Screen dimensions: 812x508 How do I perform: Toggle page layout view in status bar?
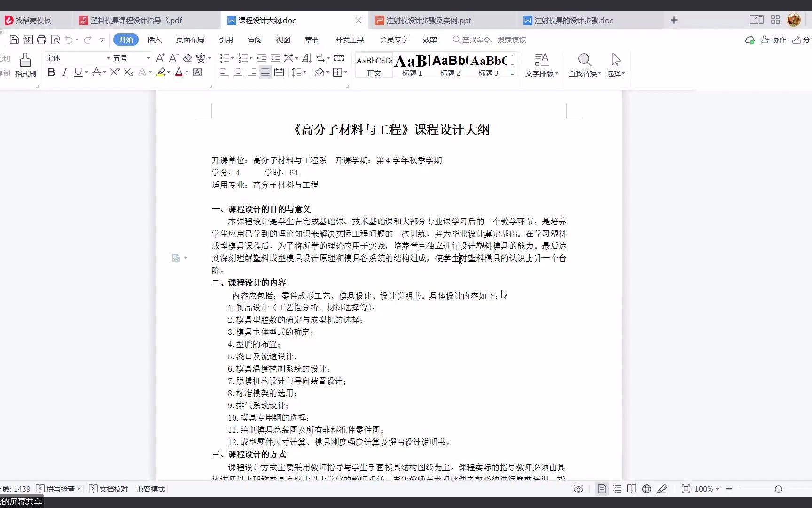tap(601, 489)
